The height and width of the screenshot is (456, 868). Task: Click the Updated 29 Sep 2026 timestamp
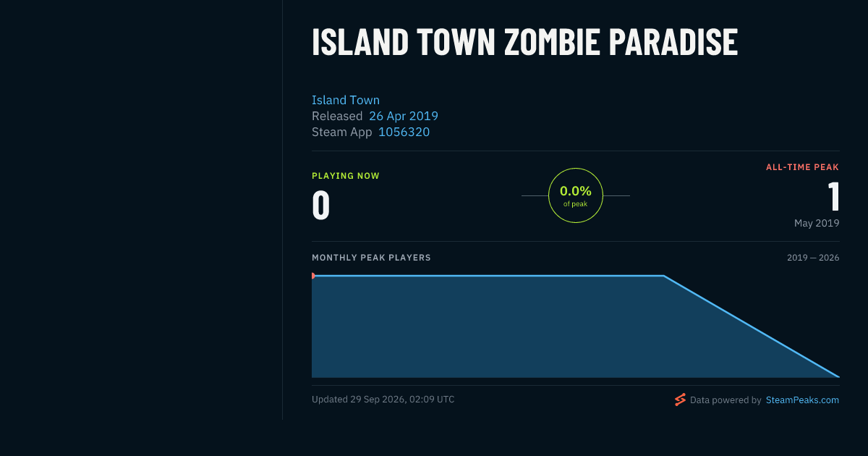383,399
